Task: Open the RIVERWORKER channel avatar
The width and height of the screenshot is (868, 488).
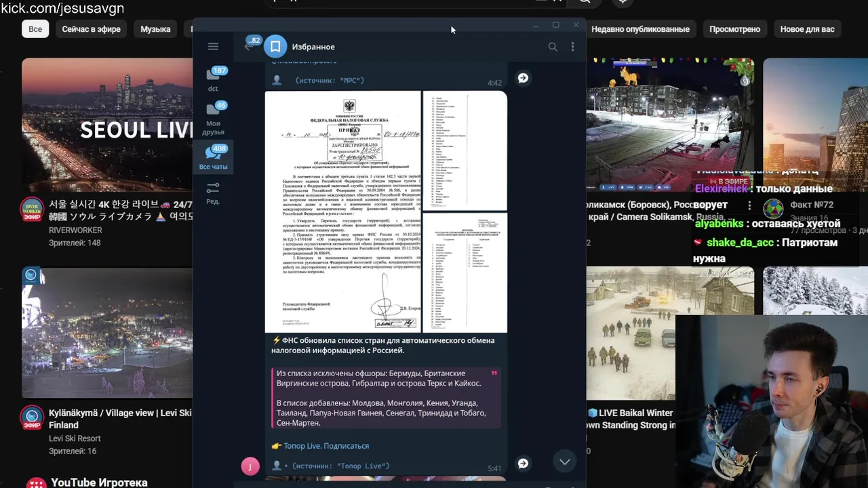Action: [31, 209]
